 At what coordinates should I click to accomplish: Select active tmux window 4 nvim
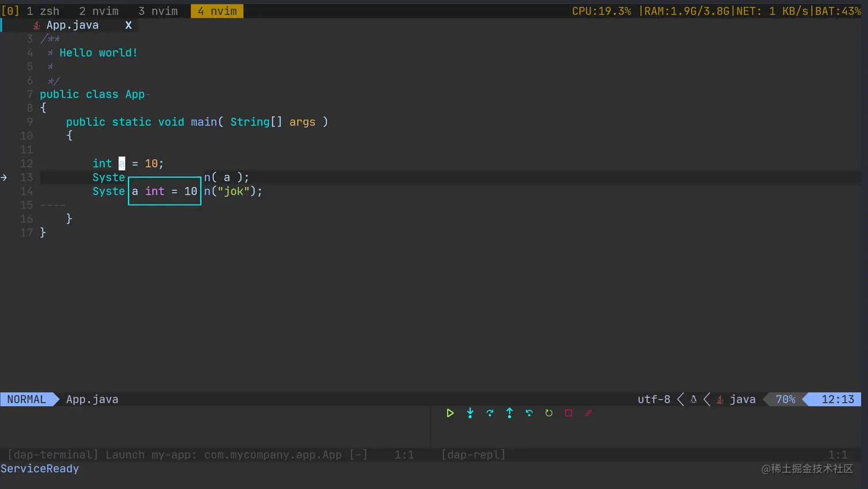point(217,11)
